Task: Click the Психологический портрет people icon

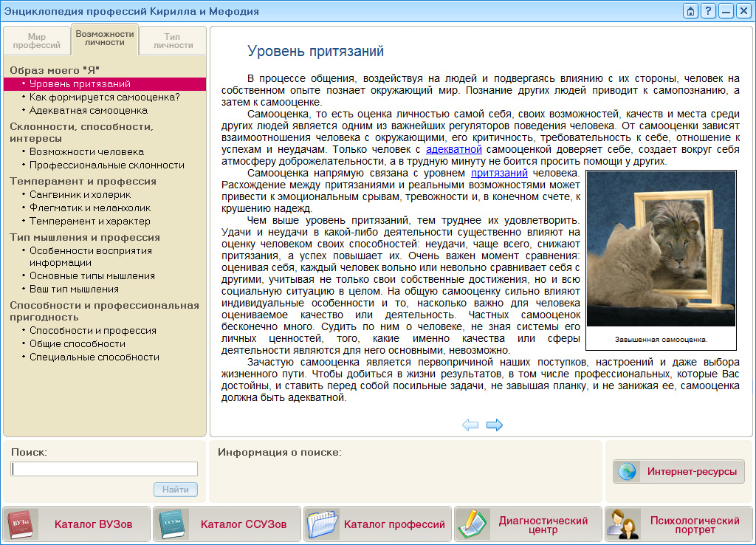Action: click(x=624, y=524)
